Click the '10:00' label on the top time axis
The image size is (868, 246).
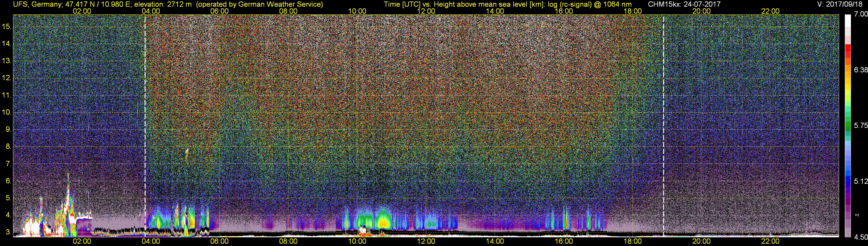(x=357, y=11)
